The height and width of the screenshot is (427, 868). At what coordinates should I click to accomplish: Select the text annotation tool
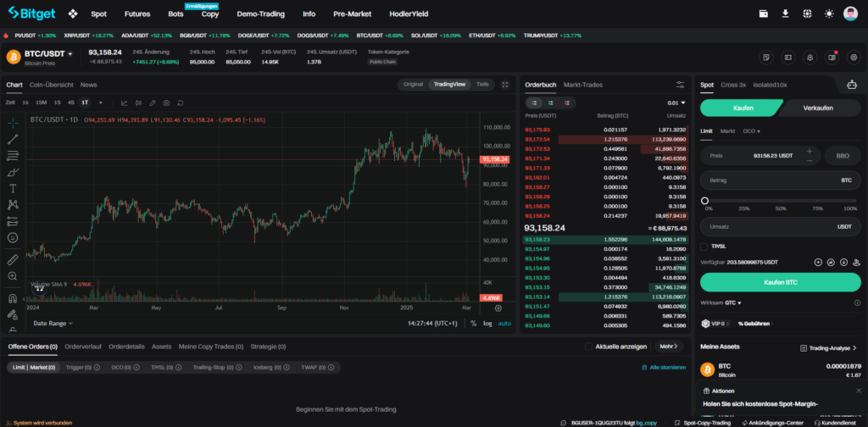point(13,188)
